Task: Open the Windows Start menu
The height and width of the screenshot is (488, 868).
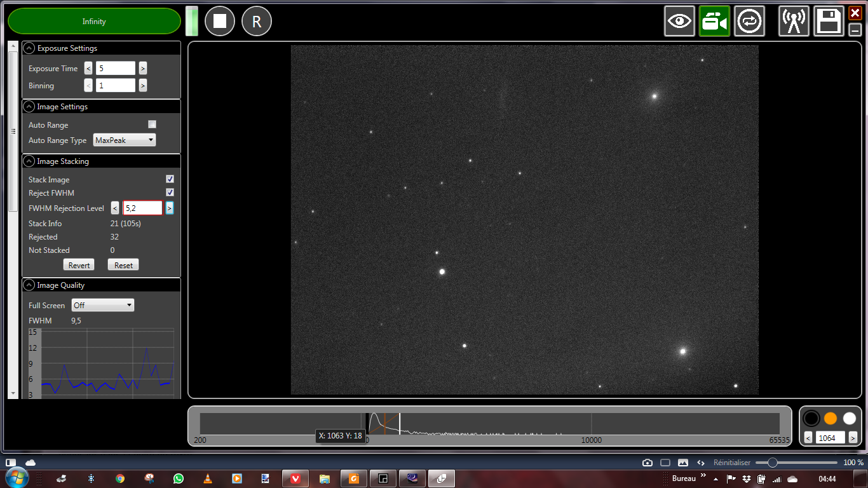Action: coord(17,478)
